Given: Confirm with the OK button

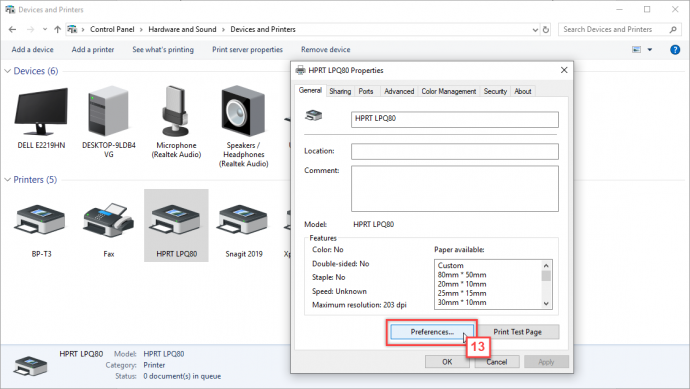Looking at the screenshot, I should click(x=447, y=362).
